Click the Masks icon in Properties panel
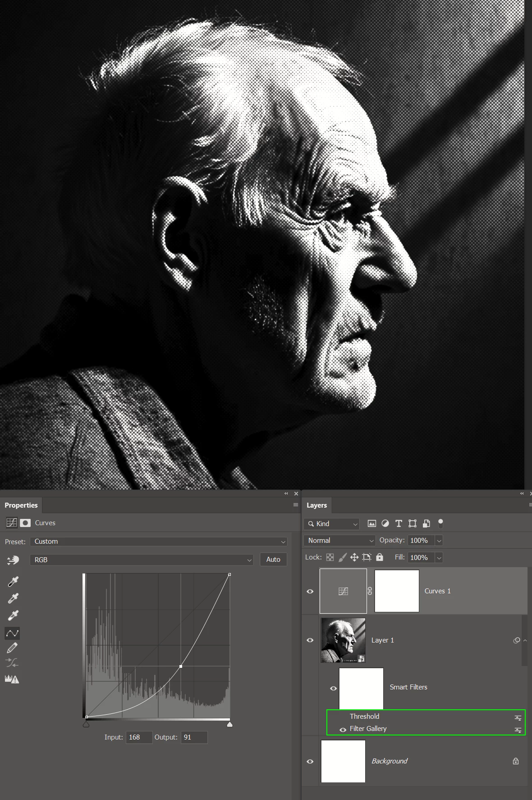The image size is (532, 800). tap(25, 523)
